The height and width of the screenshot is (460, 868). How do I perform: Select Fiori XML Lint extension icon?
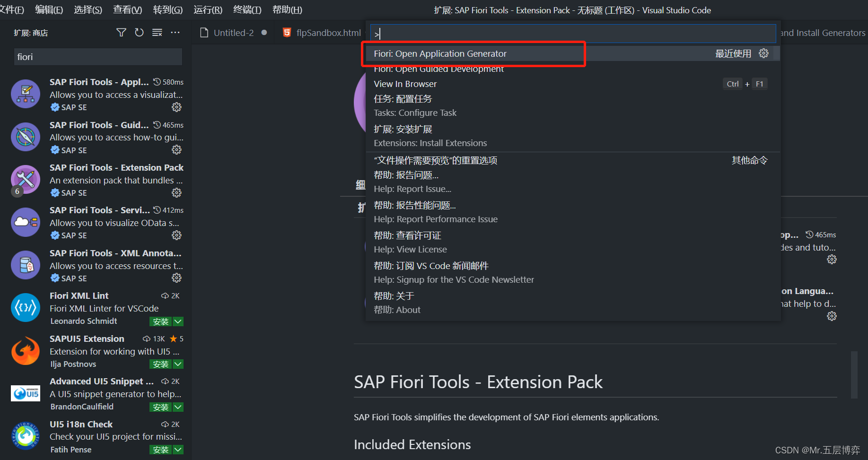[x=26, y=308]
